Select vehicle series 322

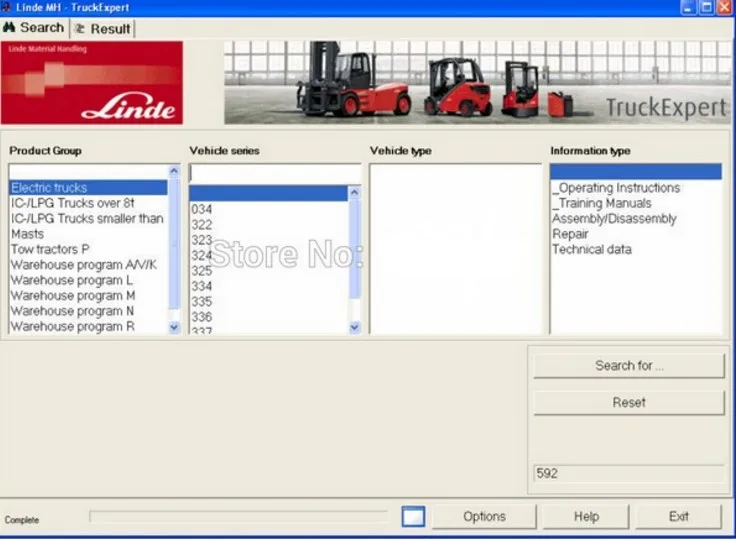(x=268, y=225)
